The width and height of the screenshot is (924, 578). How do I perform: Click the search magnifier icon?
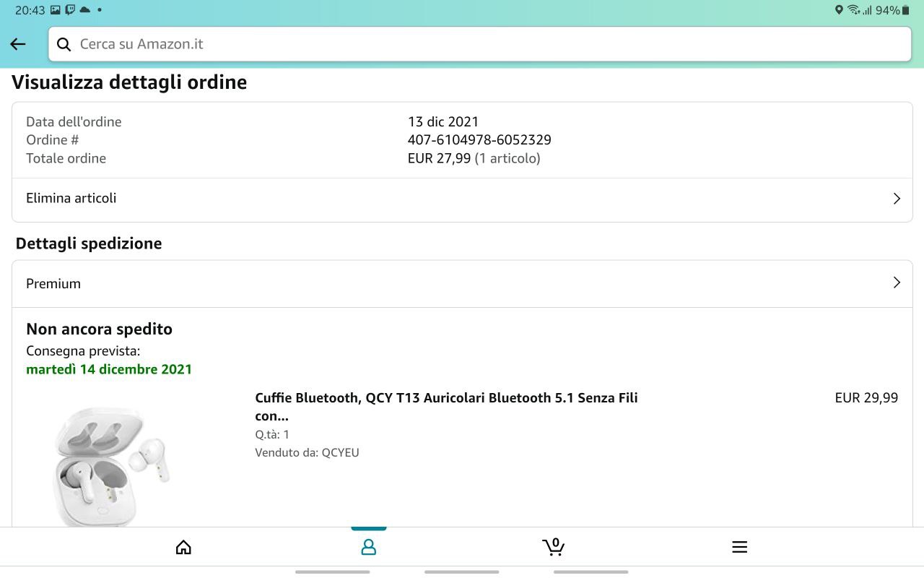(x=64, y=44)
